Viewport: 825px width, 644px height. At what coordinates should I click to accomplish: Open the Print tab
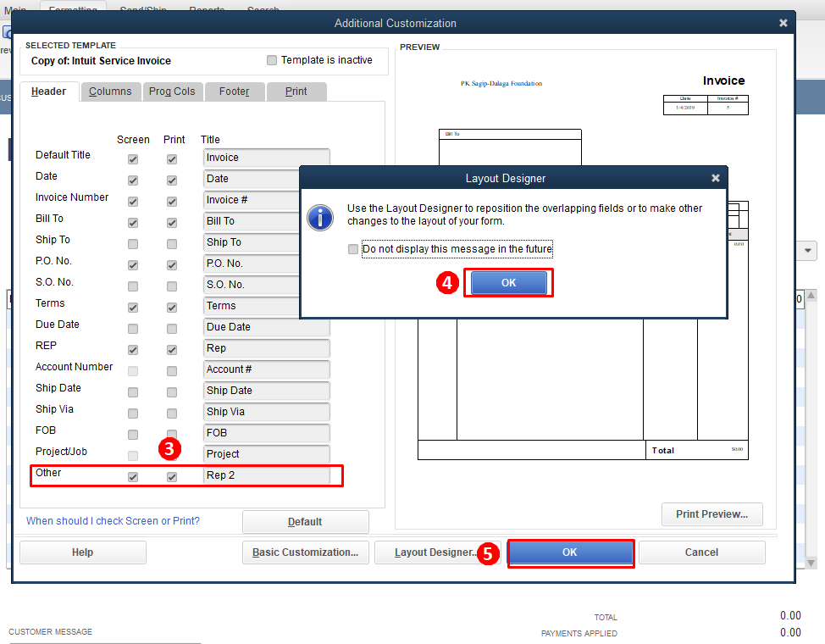click(296, 92)
